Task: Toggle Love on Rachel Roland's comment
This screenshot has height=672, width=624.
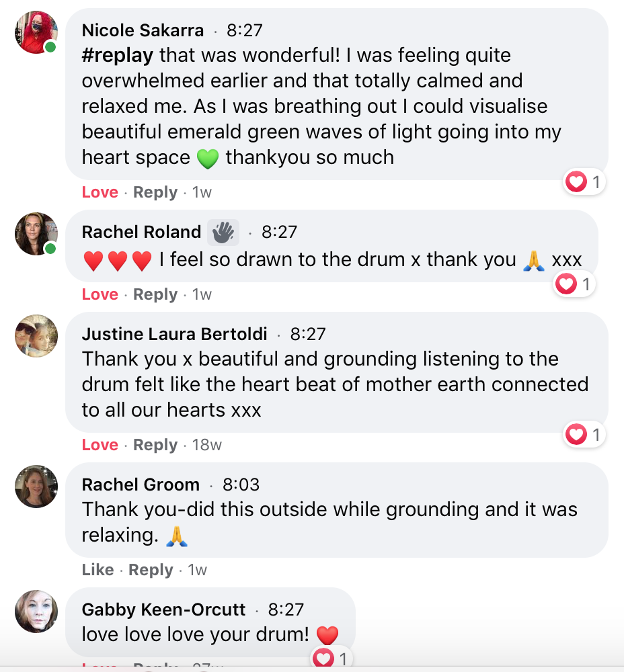Action: (x=100, y=294)
